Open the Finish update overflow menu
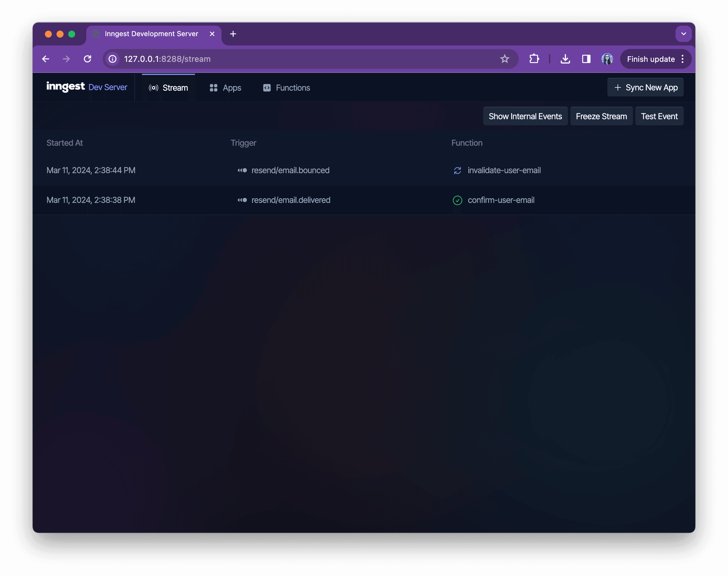 coord(683,59)
